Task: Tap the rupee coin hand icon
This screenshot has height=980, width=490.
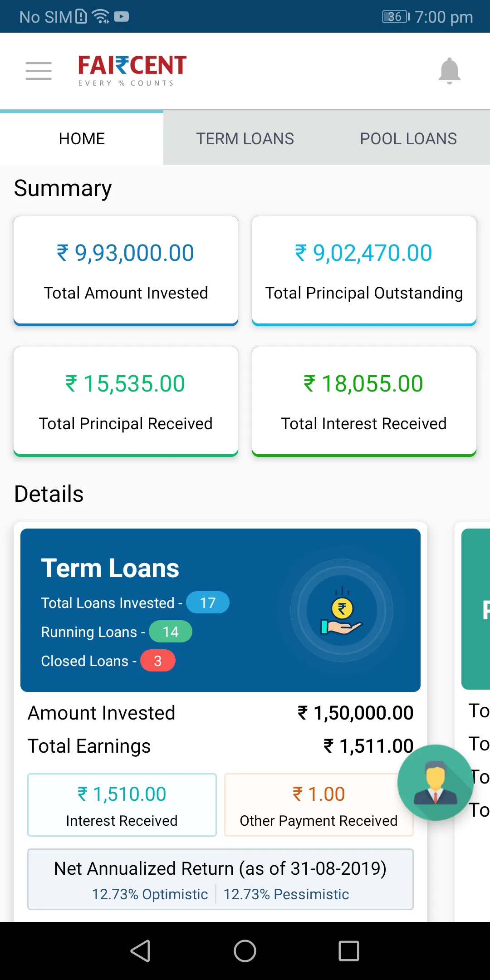Action: pos(342,611)
